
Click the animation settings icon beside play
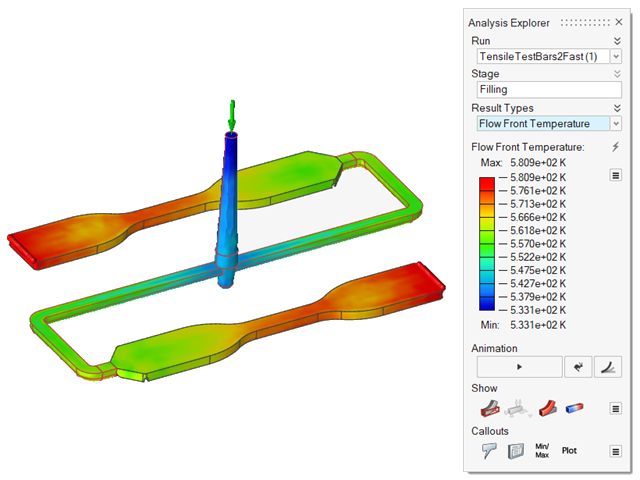click(x=577, y=367)
